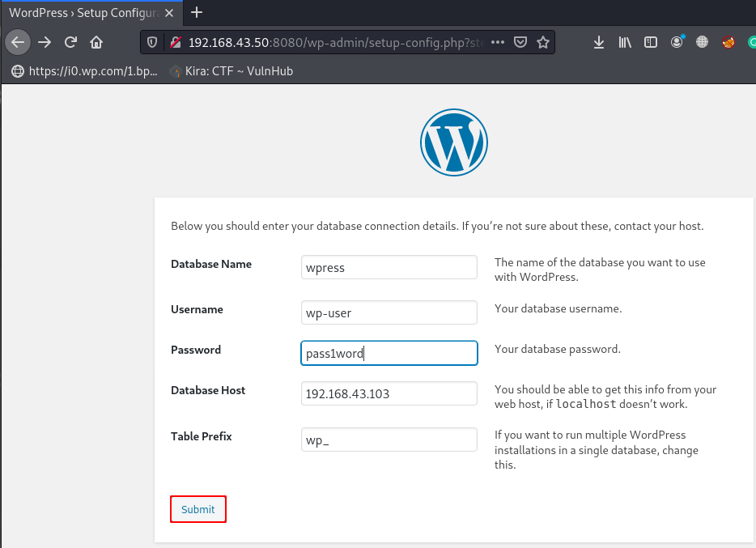
Task: Click the Database Name field
Action: tap(389, 267)
